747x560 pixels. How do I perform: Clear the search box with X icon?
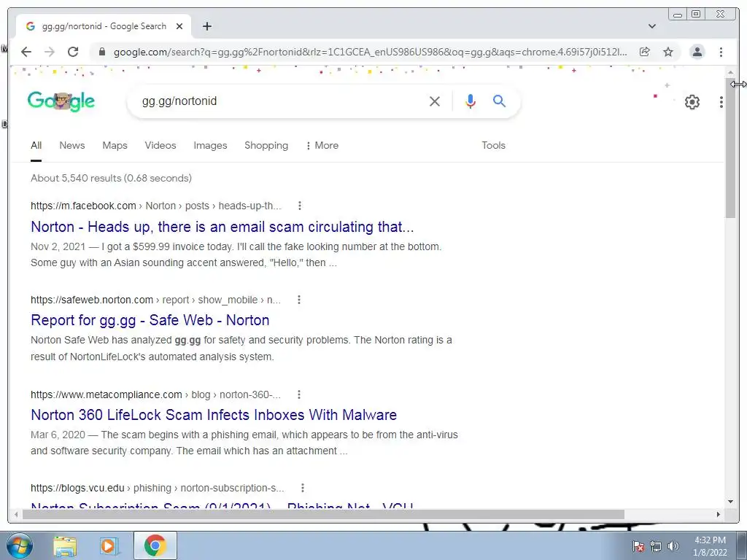click(435, 101)
